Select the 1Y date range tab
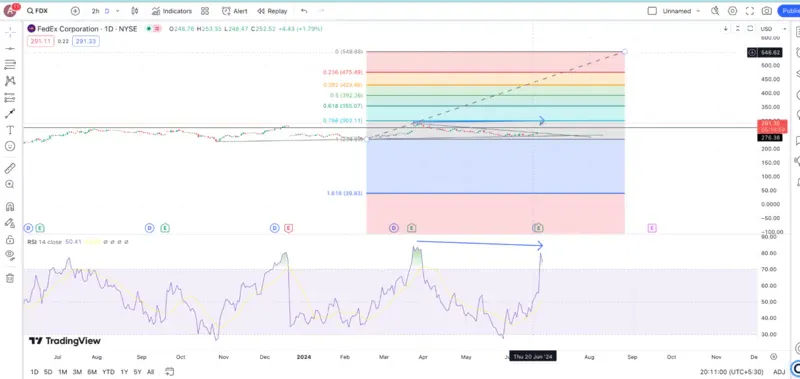This screenshot has width=800, height=379. coord(124,372)
